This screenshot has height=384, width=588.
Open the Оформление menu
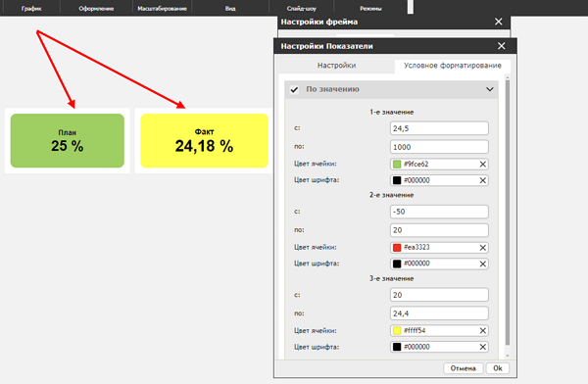96,8
